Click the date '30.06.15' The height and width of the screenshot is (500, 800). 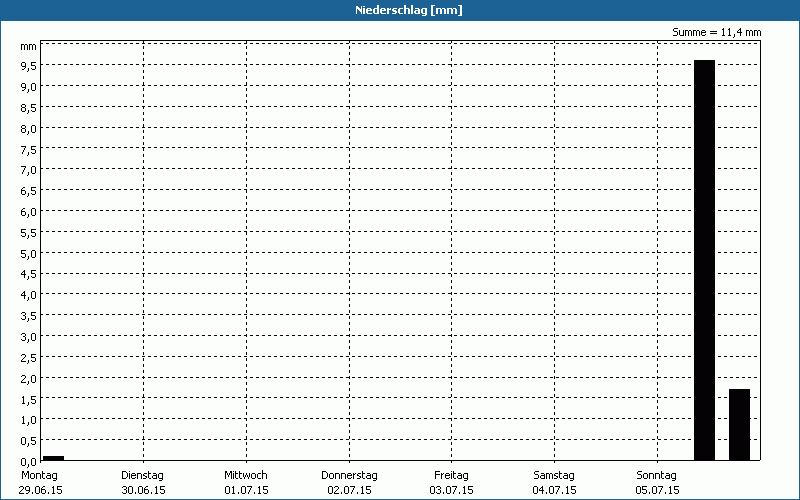point(143,490)
